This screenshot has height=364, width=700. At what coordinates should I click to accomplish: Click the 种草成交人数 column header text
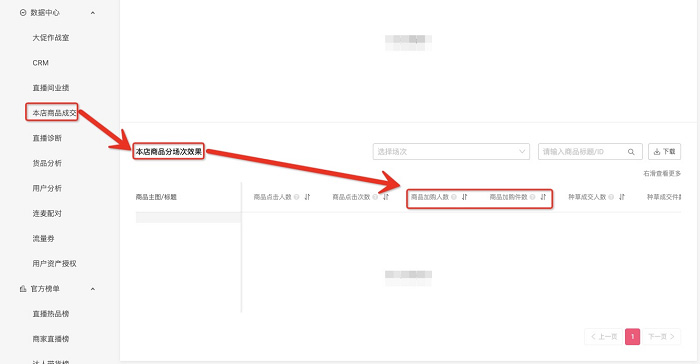coord(588,197)
